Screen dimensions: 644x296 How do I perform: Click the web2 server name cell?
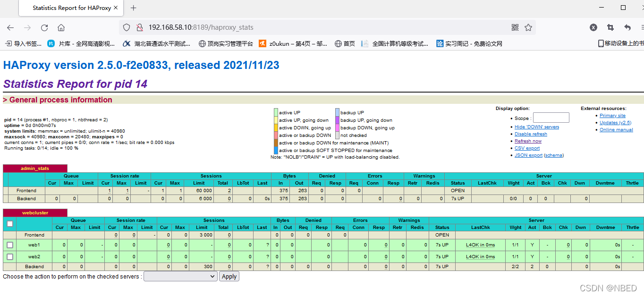coord(34,257)
